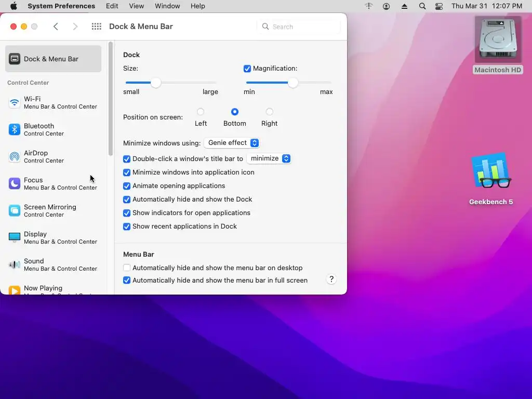Select the AirDrop sidebar icon
The width and height of the screenshot is (532, 399).
14,156
